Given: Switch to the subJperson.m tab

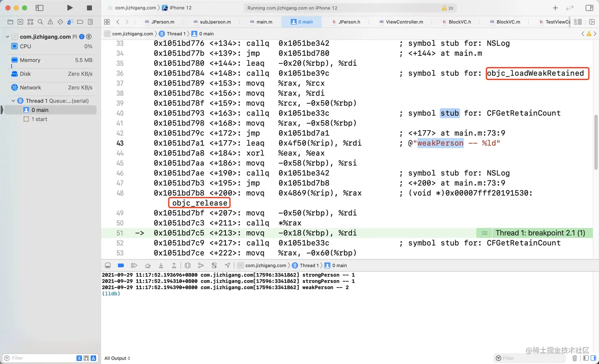Looking at the screenshot, I should click(x=212, y=22).
